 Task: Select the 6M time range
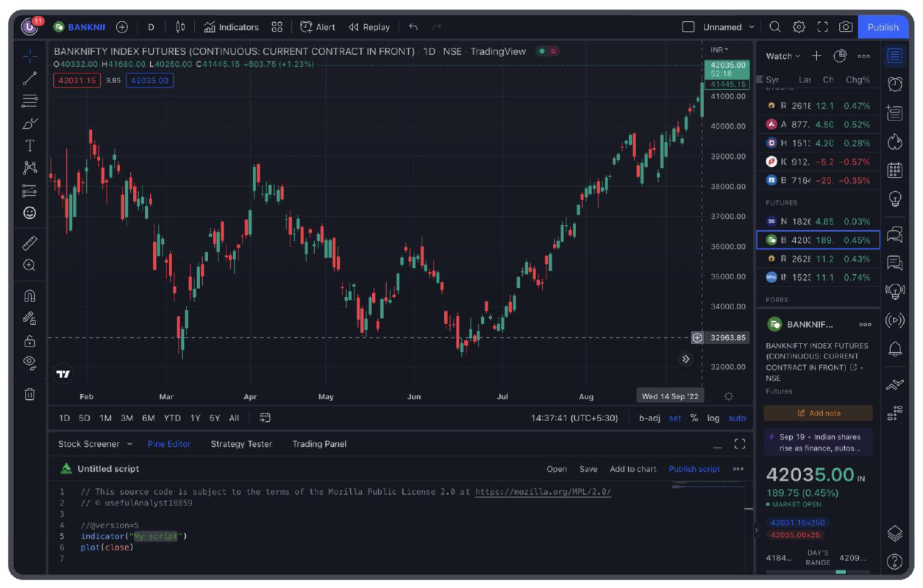pos(148,418)
